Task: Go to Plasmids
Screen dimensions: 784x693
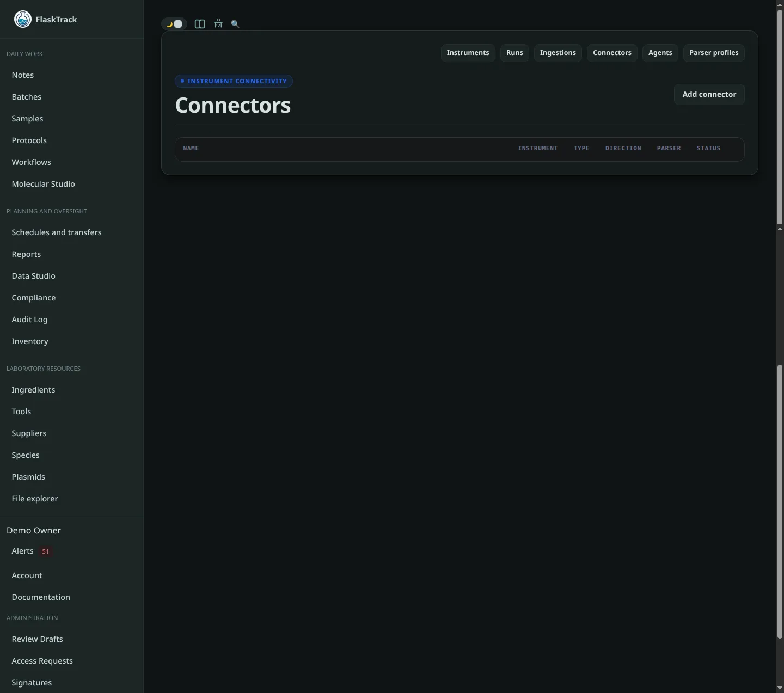Action: (71, 477)
